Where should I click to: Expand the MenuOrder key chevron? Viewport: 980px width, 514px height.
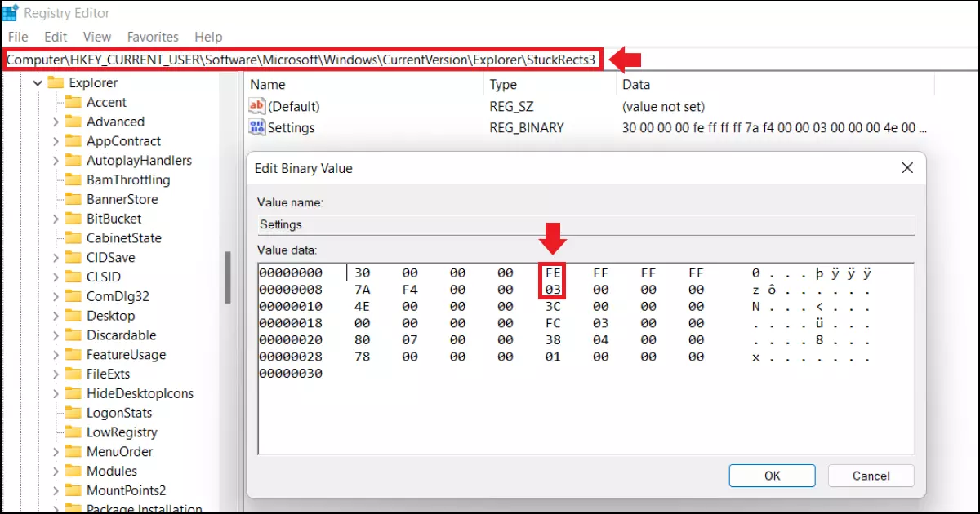coord(56,451)
